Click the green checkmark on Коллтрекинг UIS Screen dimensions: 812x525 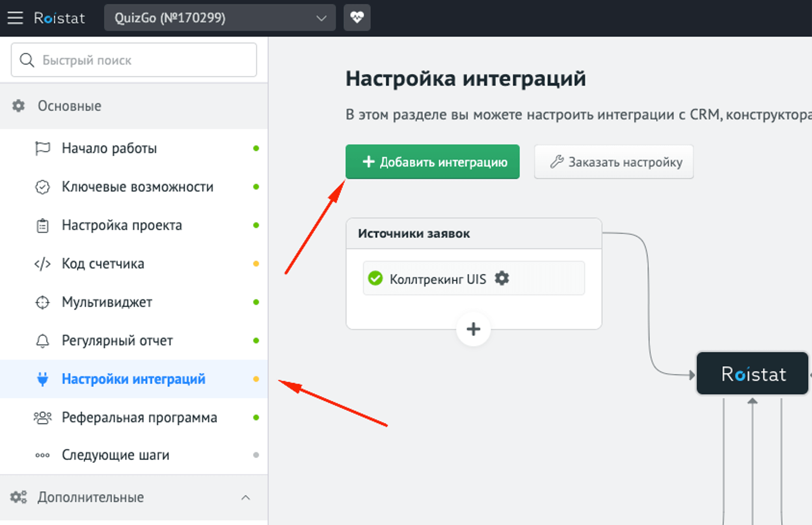[x=375, y=278]
